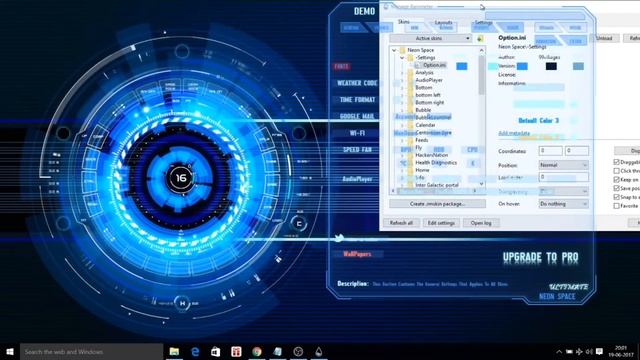The image size is (640, 360).
Task: Click the circular C icon on the HUD
Action: [x=299, y=224]
